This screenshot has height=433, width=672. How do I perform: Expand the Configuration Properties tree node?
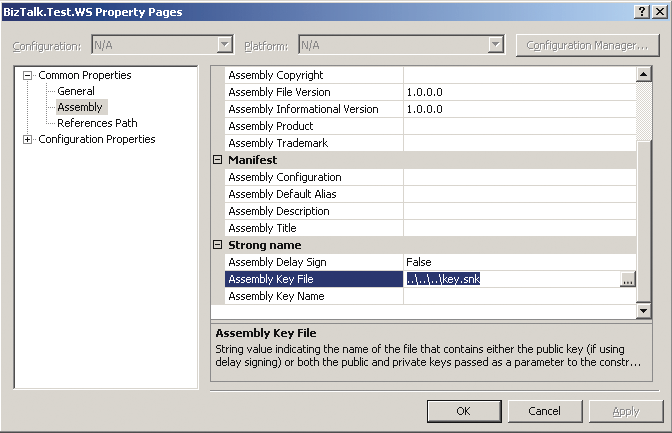27,140
